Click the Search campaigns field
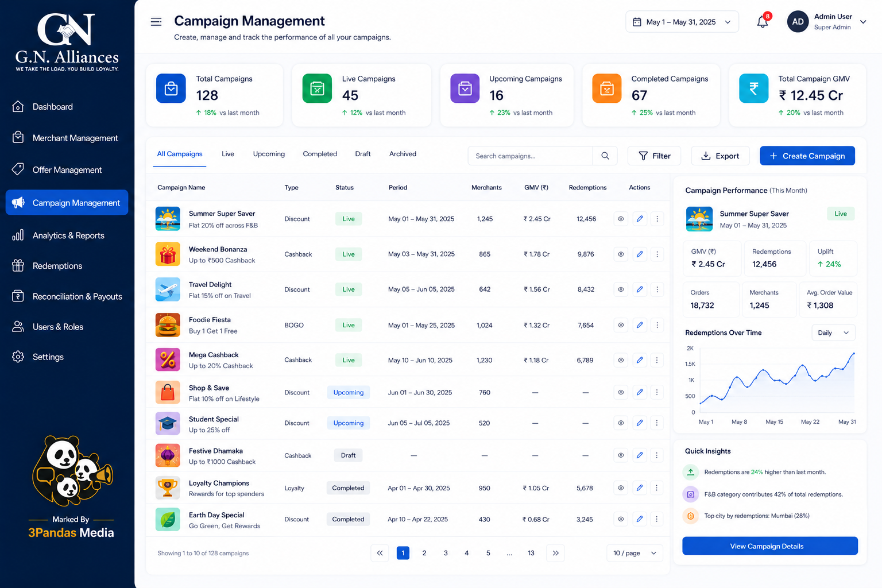The width and height of the screenshot is (882, 588). click(x=531, y=156)
